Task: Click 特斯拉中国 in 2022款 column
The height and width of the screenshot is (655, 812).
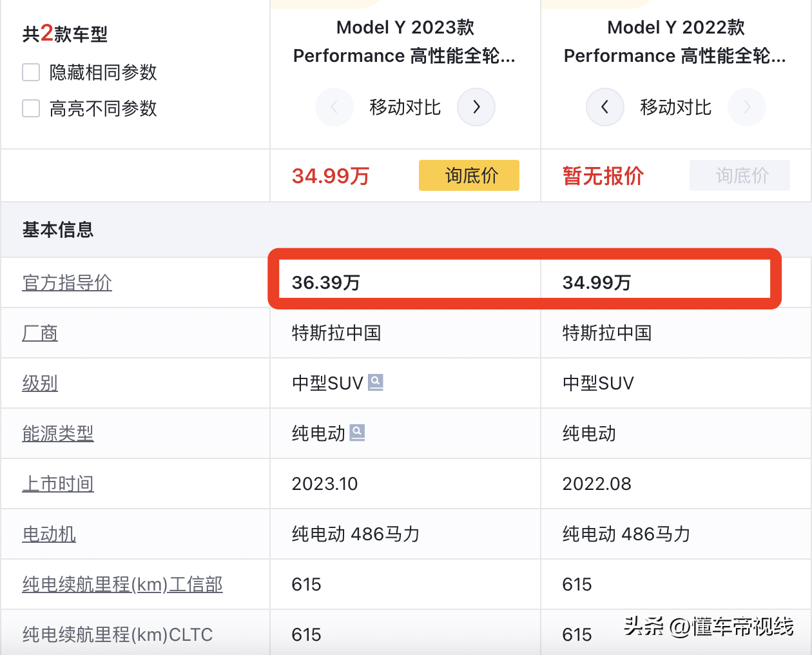Action: point(607,333)
